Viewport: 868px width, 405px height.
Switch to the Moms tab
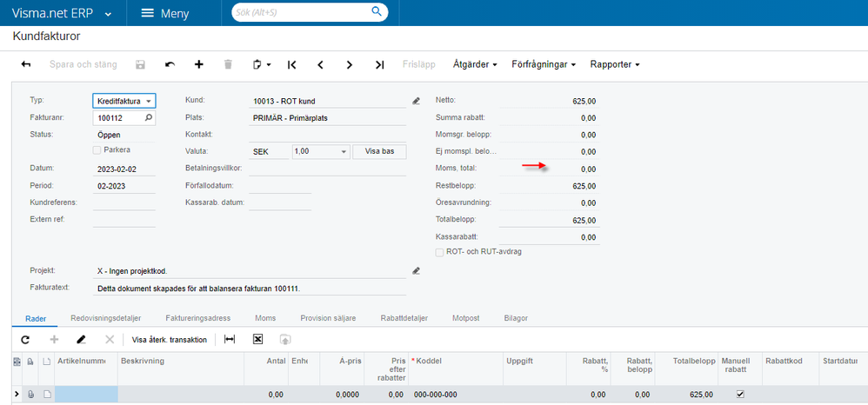265,319
